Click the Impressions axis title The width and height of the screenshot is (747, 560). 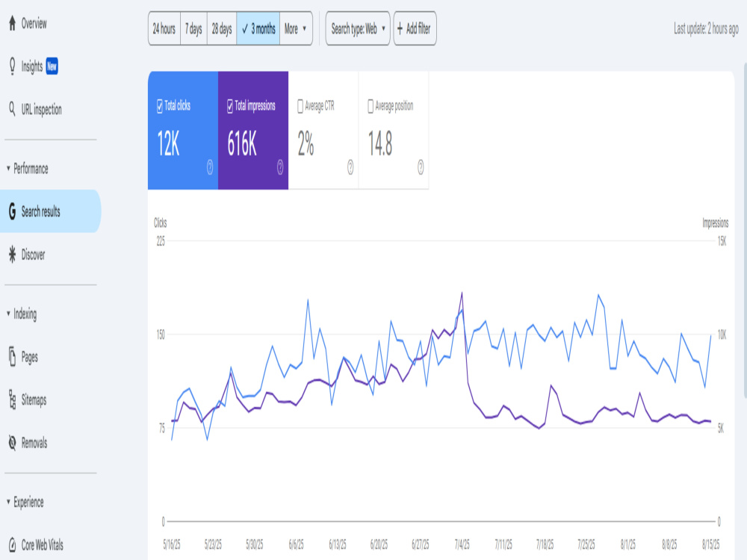coord(715,223)
